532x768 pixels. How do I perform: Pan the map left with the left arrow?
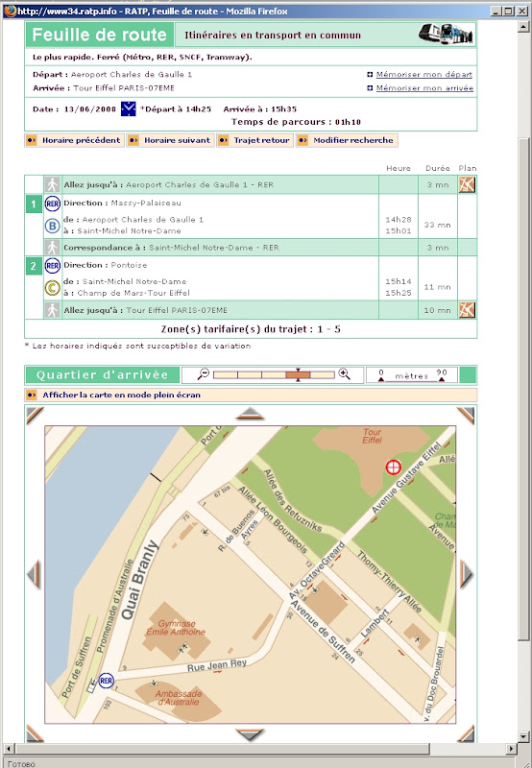tap(34, 574)
